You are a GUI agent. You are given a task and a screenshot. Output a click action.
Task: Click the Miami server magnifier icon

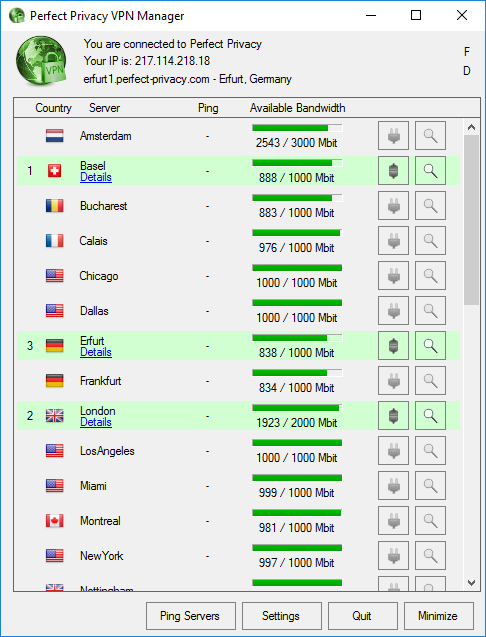coord(430,486)
